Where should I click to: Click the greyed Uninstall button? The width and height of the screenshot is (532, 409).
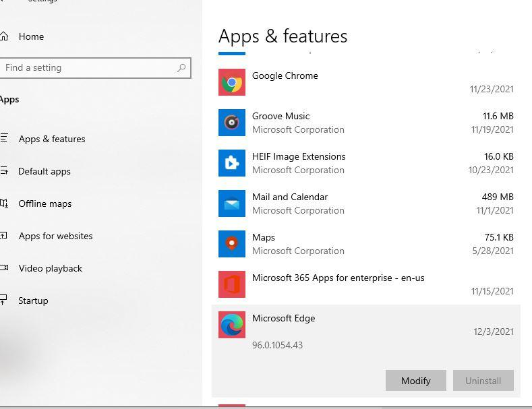(x=483, y=381)
